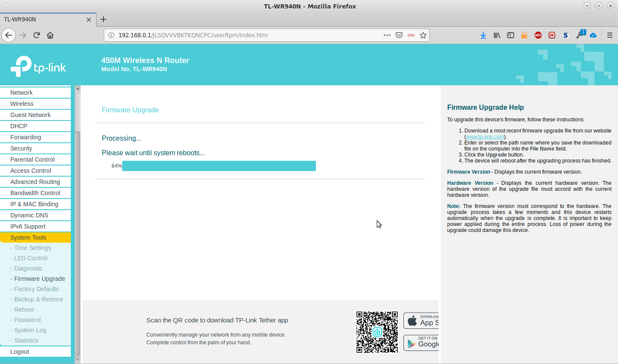Open the Firefox downloads arrow icon

483,35
